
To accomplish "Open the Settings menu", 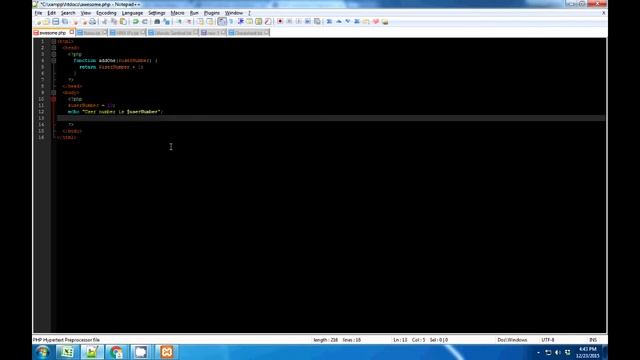I will tap(157, 13).
